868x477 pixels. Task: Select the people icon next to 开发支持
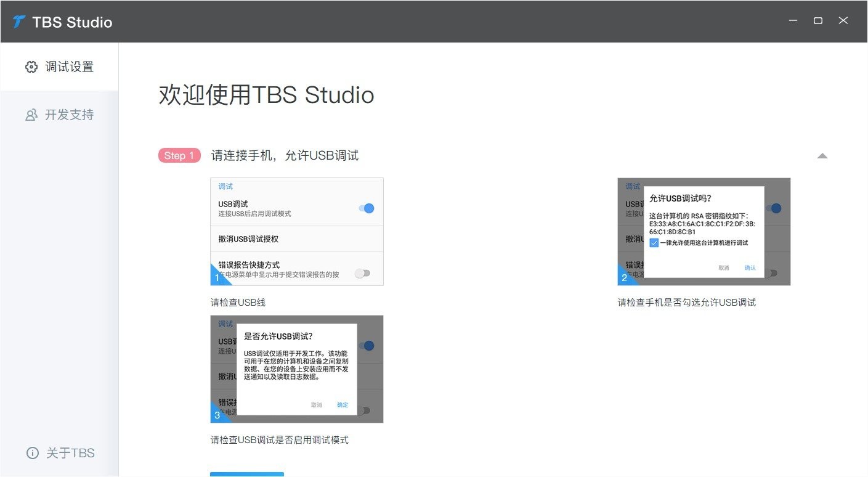[31, 115]
